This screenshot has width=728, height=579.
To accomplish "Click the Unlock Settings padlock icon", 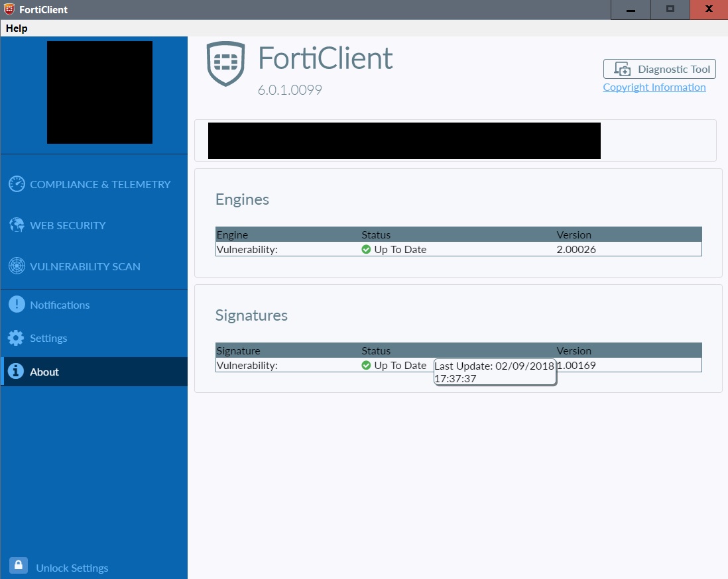I will coord(19,565).
